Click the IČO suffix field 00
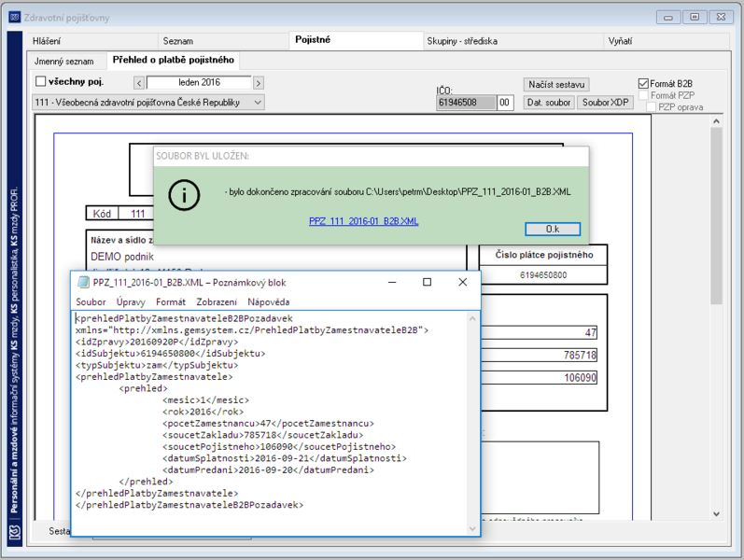Viewport: 744px width, 560px height. [x=505, y=103]
